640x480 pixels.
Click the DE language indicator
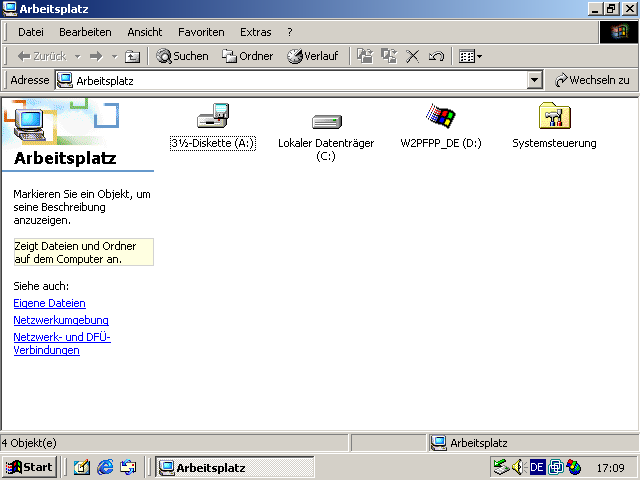click(x=537, y=467)
